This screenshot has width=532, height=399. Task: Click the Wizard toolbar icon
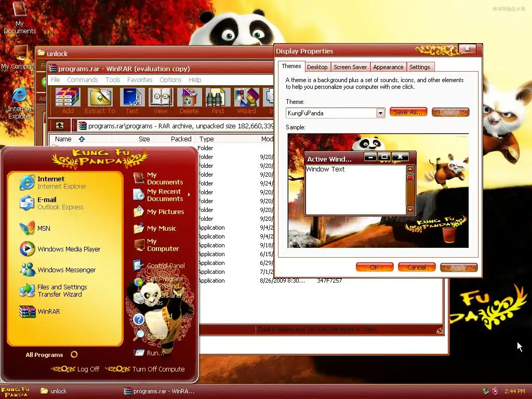pyautogui.click(x=246, y=100)
